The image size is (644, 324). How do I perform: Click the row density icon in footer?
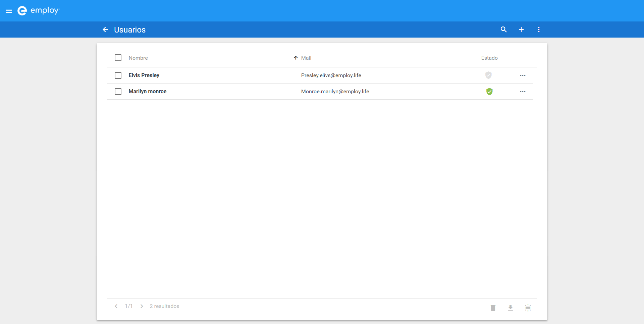(x=528, y=308)
